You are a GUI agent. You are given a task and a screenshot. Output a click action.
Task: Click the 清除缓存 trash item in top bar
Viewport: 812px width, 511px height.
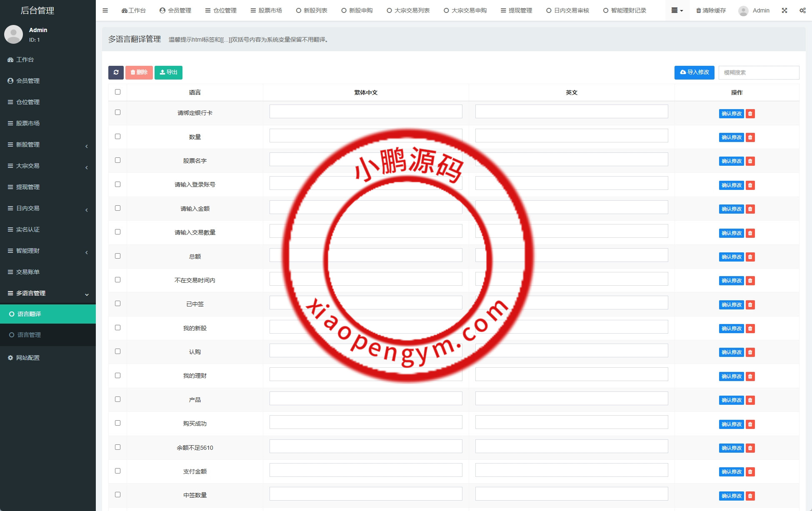(x=711, y=10)
